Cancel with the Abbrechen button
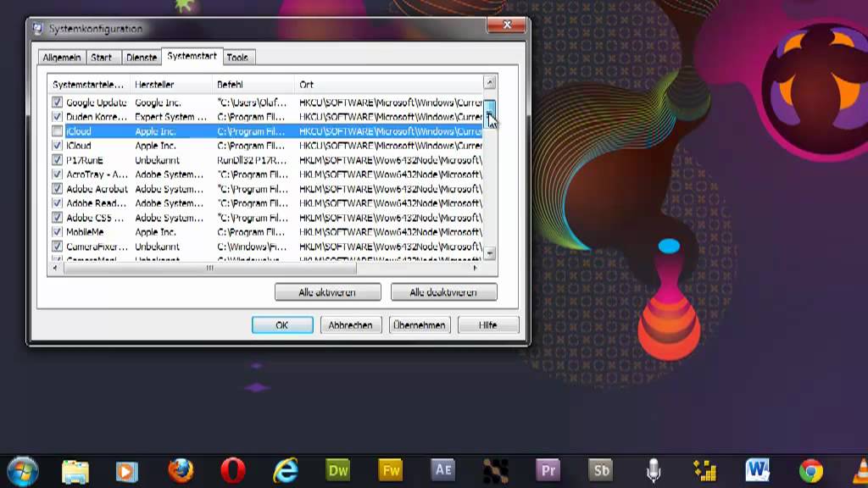The width and height of the screenshot is (868, 488). coord(350,324)
